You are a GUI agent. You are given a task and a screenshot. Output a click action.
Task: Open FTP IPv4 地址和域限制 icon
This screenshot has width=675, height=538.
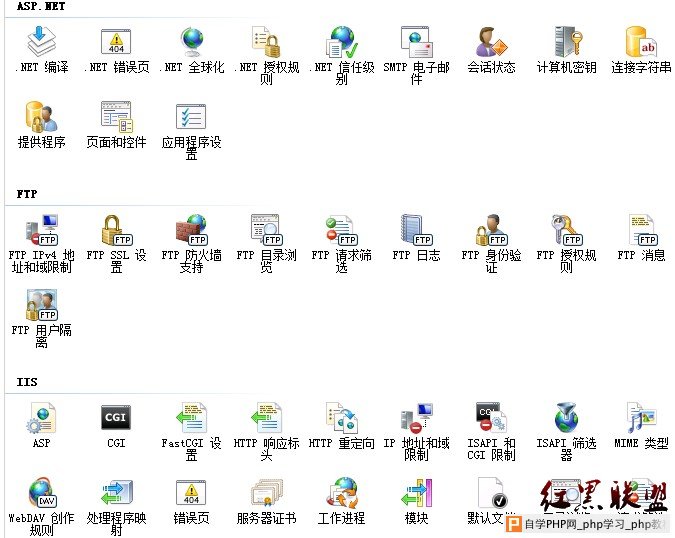tap(41, 229)
